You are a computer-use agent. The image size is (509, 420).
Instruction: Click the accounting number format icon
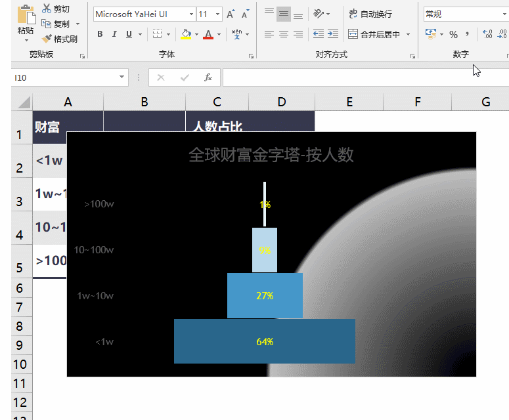[431, 33]
